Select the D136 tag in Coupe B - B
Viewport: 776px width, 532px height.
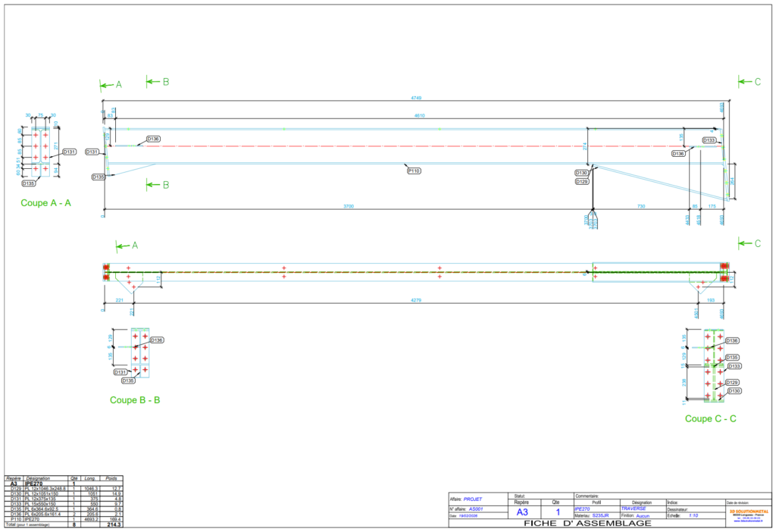tap(157, 340)
